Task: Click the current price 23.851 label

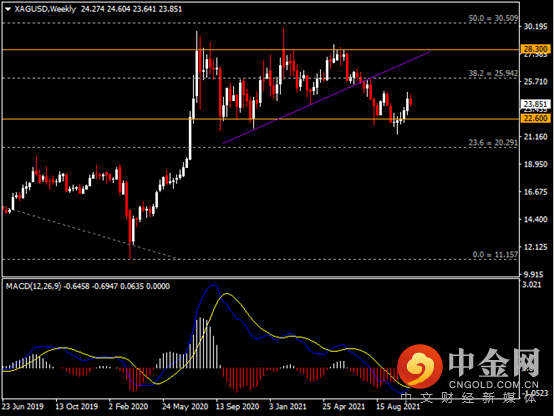Action: [x=536, y=104]
